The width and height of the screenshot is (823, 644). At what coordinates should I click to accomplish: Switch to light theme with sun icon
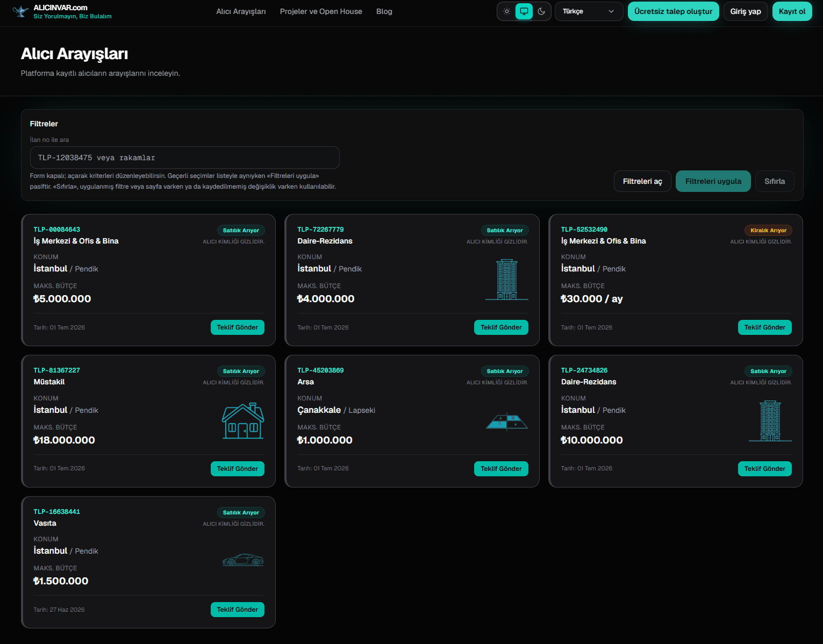pyautogui.click(x=506, y=11)
